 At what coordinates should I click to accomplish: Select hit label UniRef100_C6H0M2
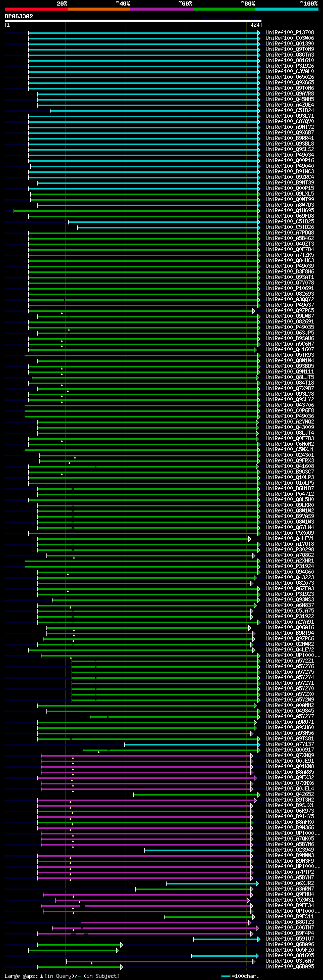(290, 444)
